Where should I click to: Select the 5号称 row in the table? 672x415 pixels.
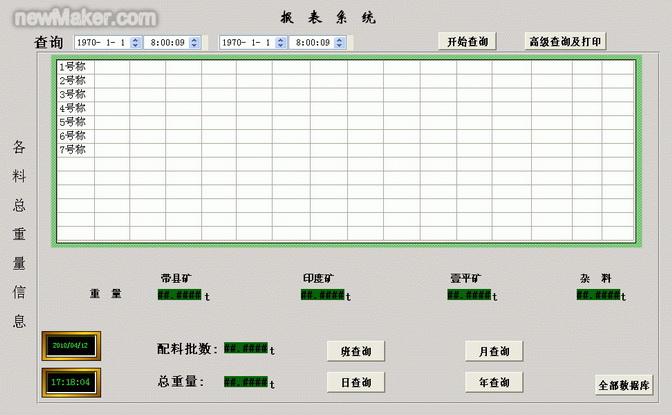point(346,122)
